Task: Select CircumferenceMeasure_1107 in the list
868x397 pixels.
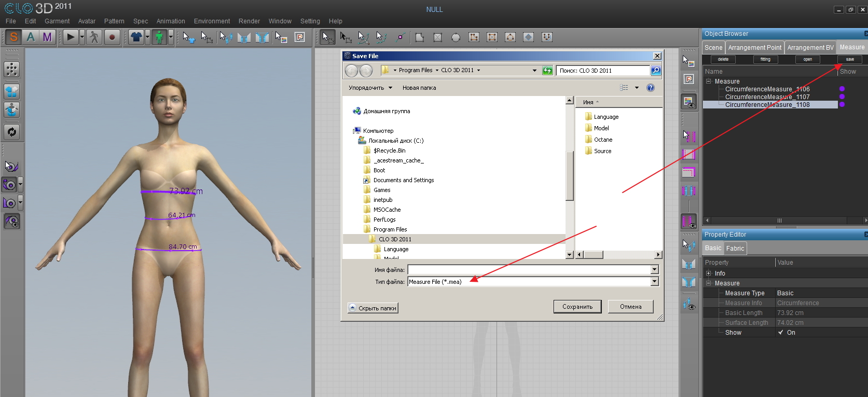Action: (x=767, y=97)
